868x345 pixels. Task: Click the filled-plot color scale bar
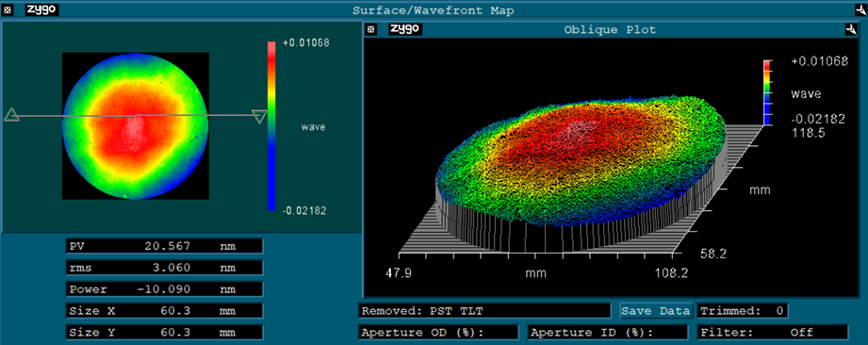tap(271, 125)
